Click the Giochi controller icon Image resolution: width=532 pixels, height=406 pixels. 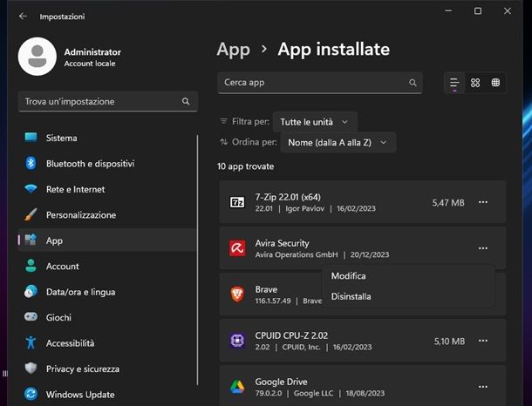coord(31,317)
